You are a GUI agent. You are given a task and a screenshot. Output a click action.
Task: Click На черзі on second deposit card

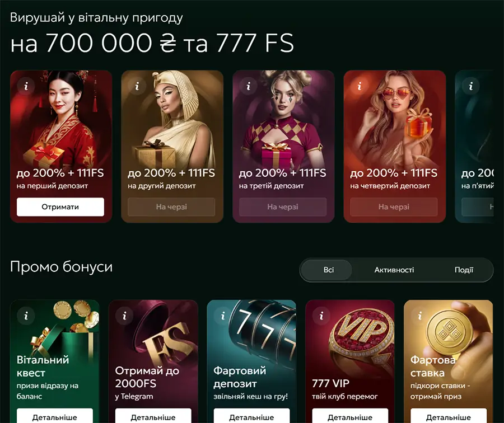[x=171, y=207]
